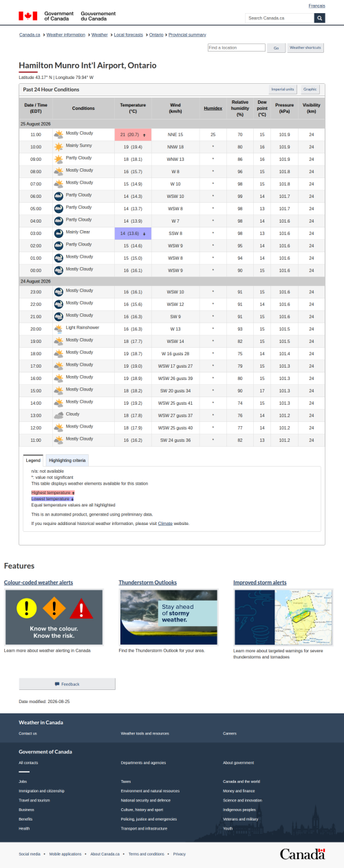Open the Privacy footer link
This screenshot has width=344, height=868.
[180, 854]
